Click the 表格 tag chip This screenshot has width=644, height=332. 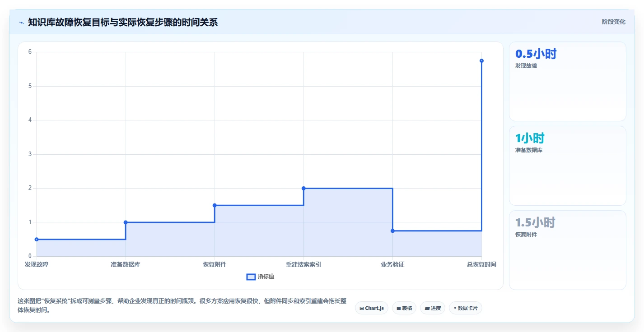404,308
